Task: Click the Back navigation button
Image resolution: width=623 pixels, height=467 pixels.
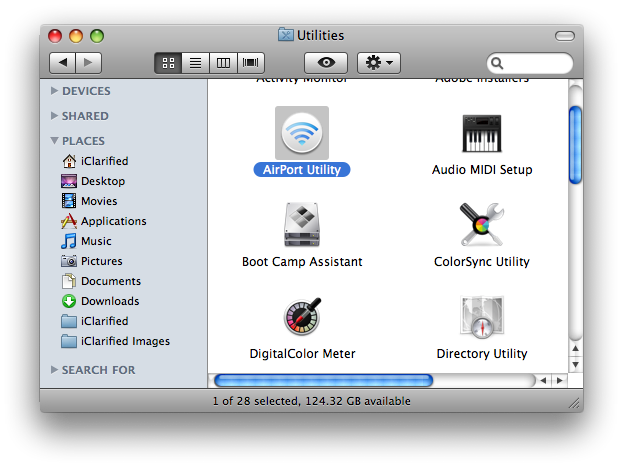Action: [62, 63]
